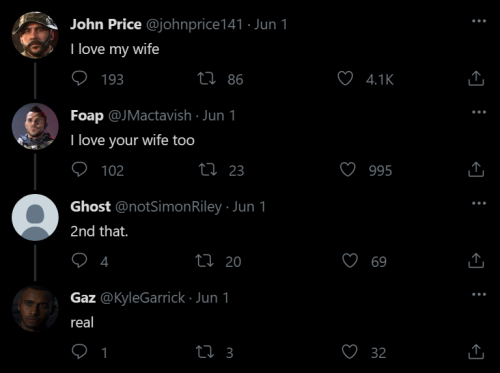500x373 pixels.
Task: Retweet John Price's tweet
Action: point(207,79)
